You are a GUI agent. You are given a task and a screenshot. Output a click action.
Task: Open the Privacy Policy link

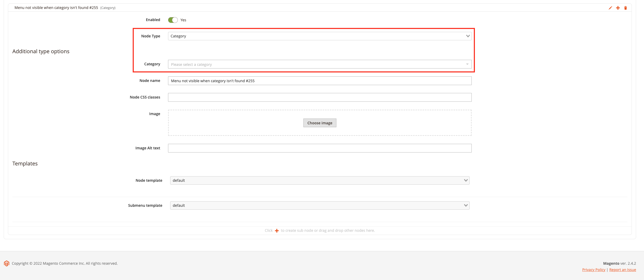[x=593, y=269]
